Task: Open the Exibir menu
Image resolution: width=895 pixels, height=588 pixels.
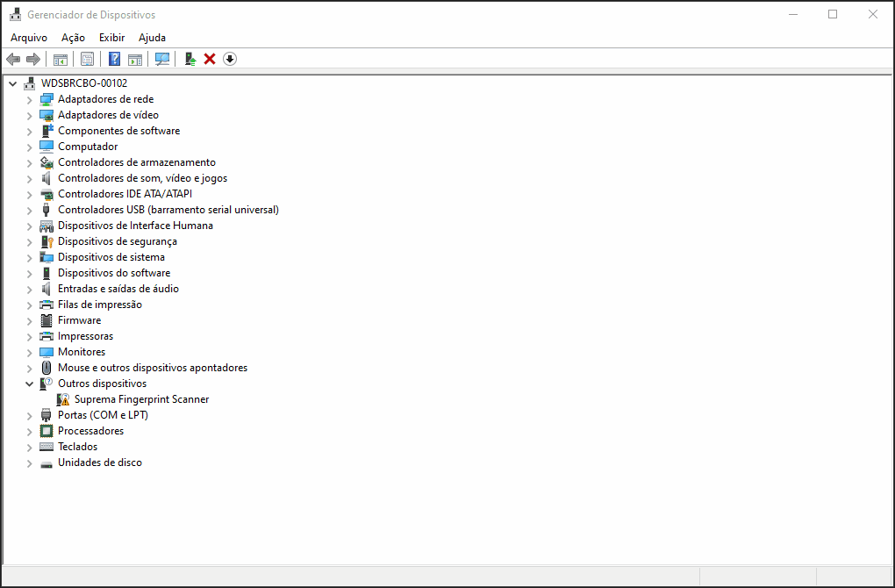Action: [x=111, y=38]
